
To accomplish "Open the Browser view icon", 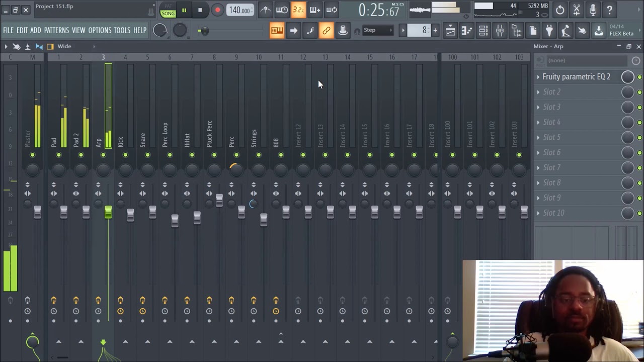I will pos(517,31).
